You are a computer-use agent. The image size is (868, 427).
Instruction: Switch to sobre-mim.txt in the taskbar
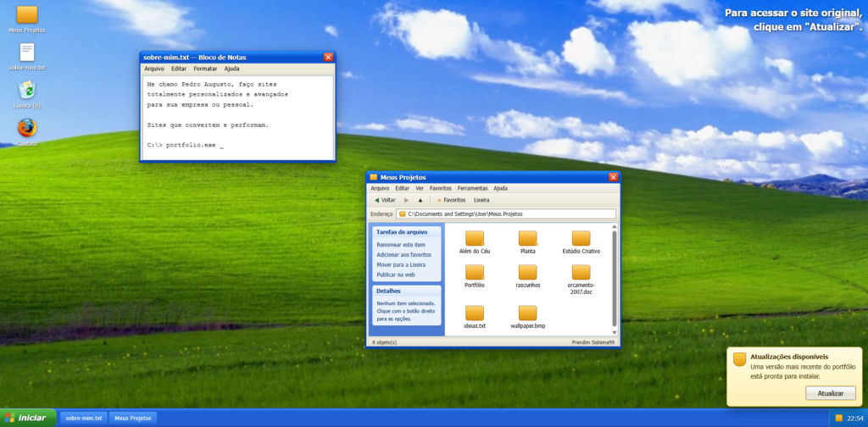[84, 419]
